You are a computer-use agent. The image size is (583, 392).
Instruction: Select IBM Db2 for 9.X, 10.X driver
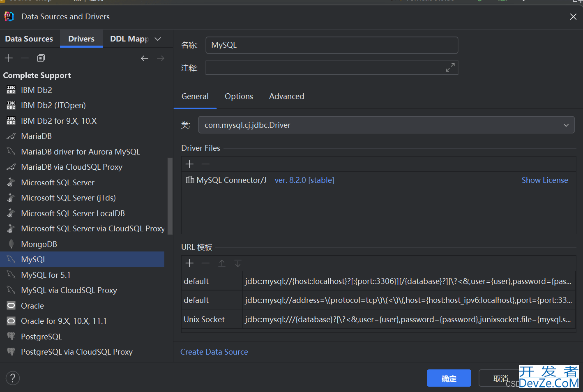[x=82, y=121]
